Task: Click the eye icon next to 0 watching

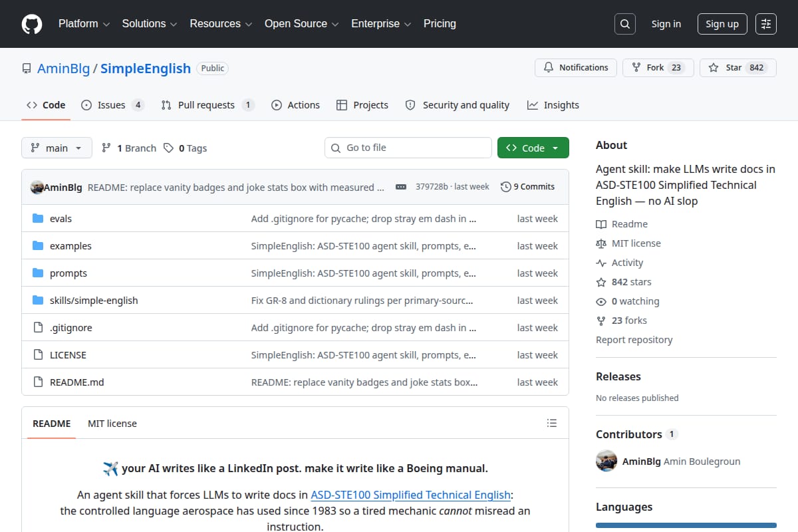Action: tap(601, 301)
